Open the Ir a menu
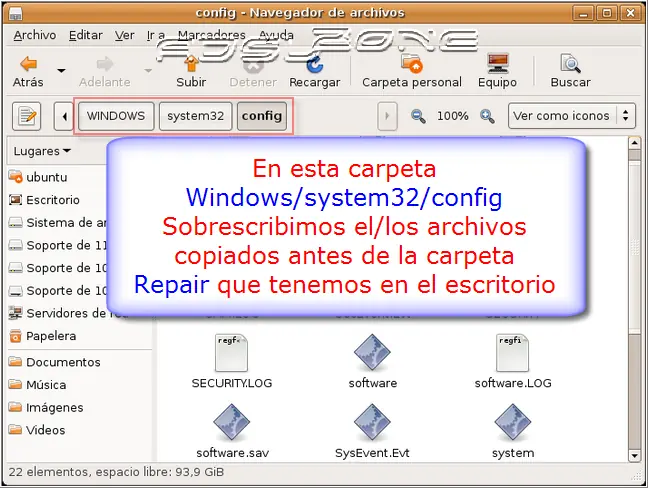 coord(156,36)
